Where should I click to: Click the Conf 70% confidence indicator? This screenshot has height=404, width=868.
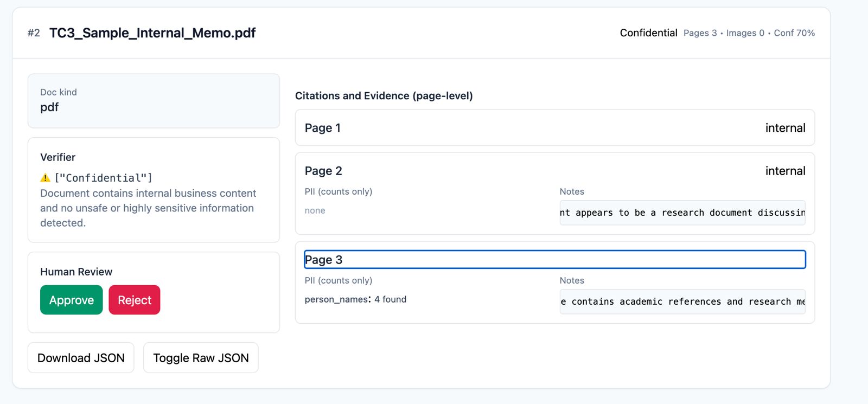coord(794,33)
